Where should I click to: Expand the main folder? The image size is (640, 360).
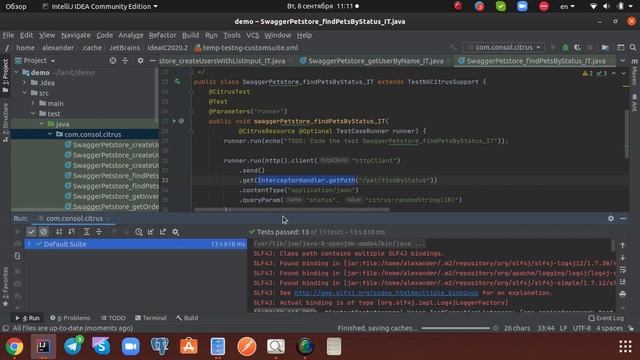[33, 103]
